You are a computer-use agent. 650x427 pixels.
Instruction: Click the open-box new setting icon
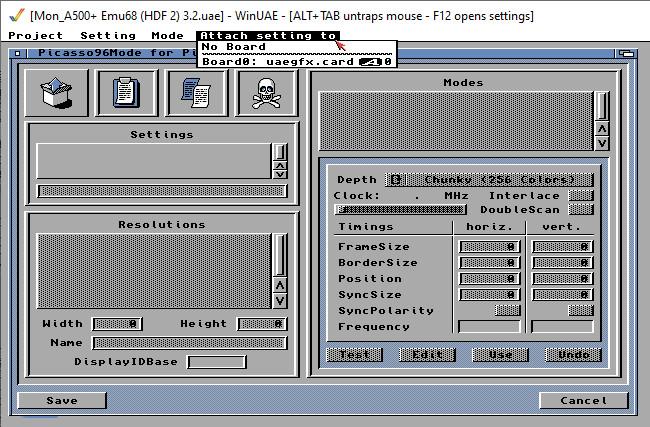point(56,93)
